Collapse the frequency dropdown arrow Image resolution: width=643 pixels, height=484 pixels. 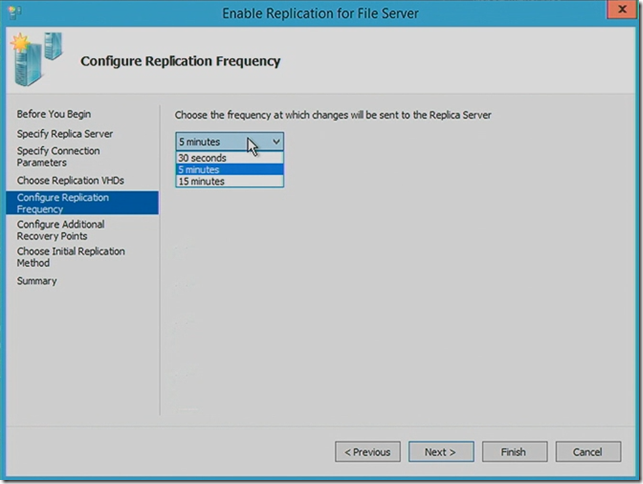click(x=276, y=142)
